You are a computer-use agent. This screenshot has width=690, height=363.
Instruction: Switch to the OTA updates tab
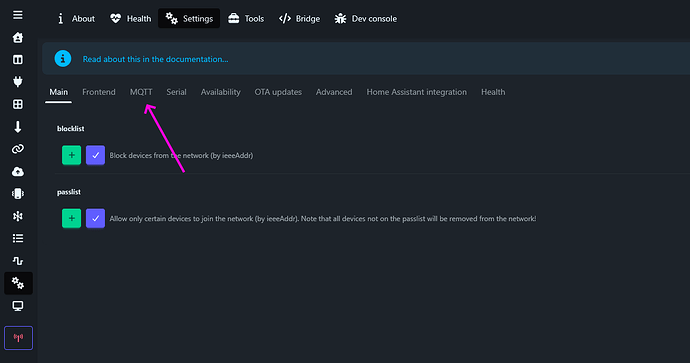pyautogui.click(x=278, y=92)
